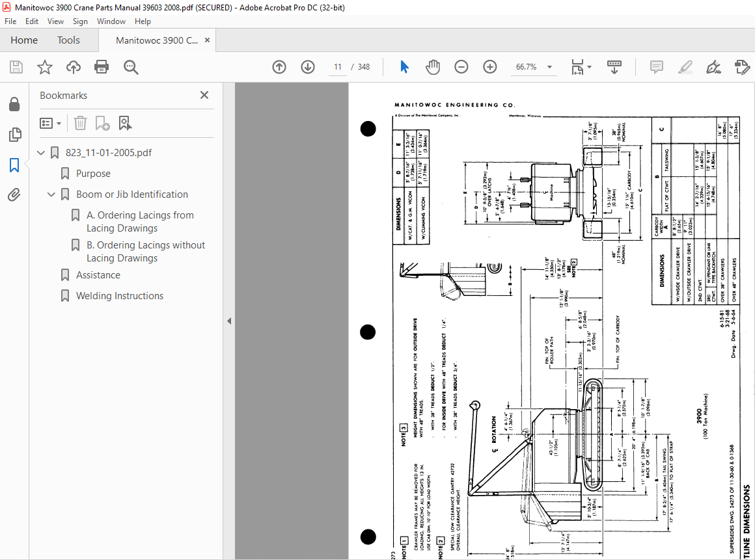Open the Window menu
The image size is (755, 560).
pyautogui.click(x=111, y=21)
